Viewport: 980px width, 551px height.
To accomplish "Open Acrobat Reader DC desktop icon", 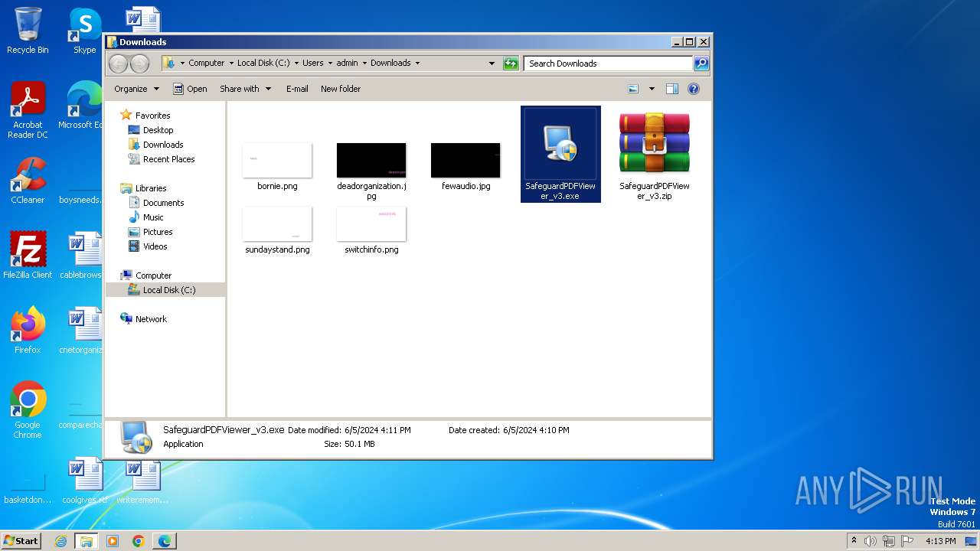I will (x=28, y=109).
